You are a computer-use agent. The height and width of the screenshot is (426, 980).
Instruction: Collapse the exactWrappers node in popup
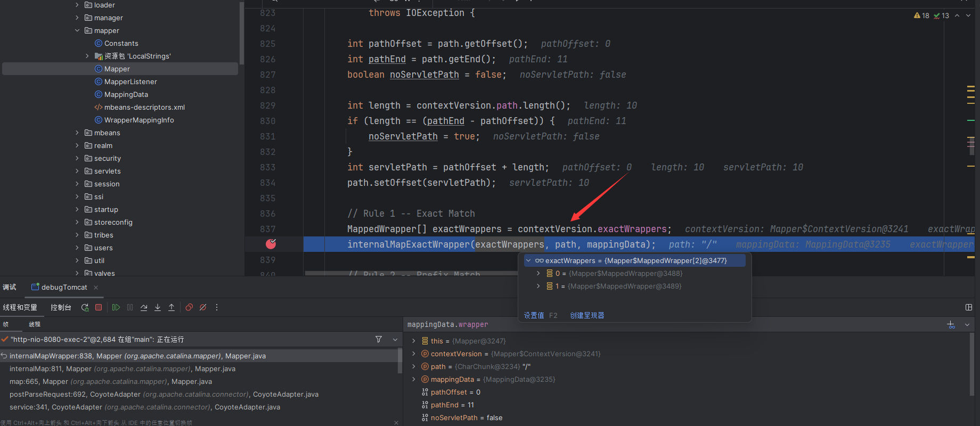(528, 260)
